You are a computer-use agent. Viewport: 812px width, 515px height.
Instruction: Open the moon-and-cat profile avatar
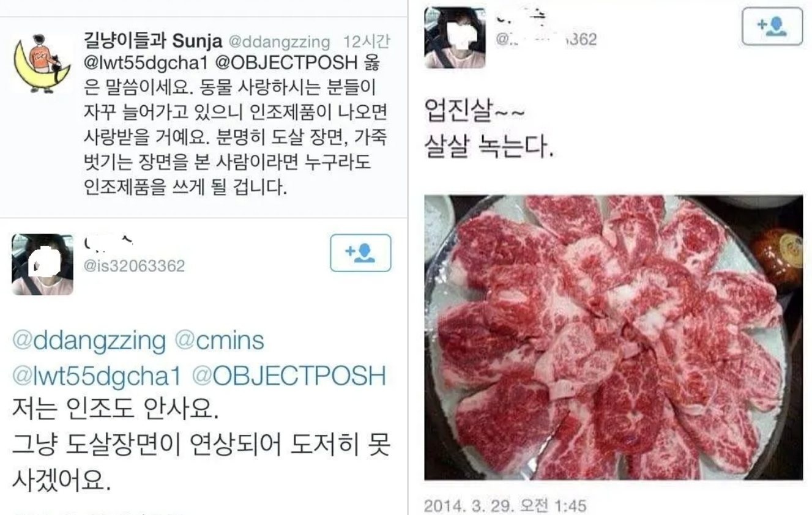[42, 64]
